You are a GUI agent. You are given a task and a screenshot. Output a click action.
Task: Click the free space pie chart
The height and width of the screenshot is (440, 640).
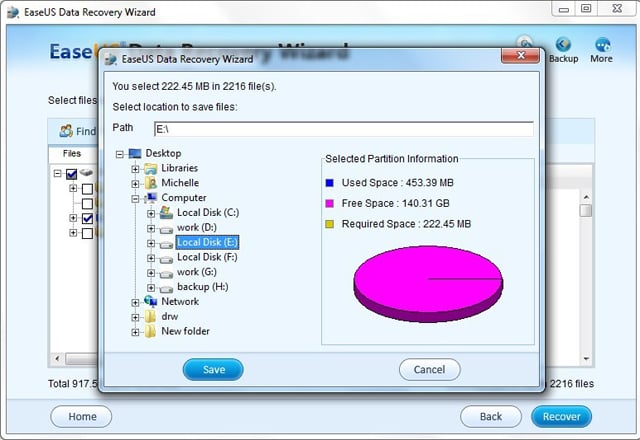tap(428, 283)
